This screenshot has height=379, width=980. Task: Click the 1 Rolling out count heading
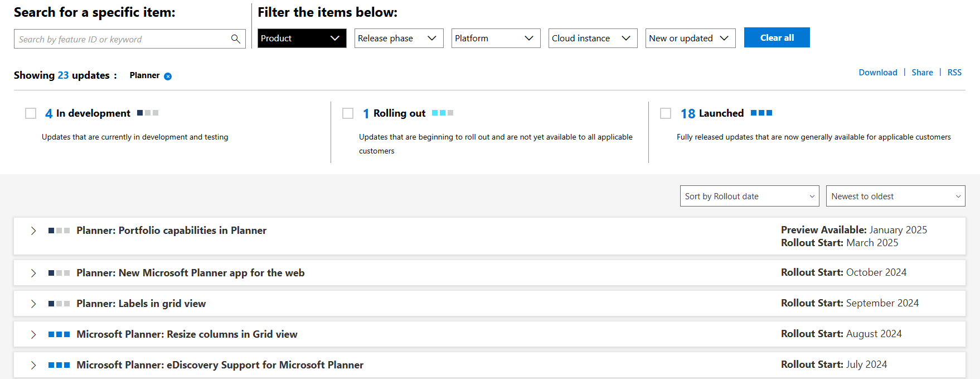click(x=394, y=113)
